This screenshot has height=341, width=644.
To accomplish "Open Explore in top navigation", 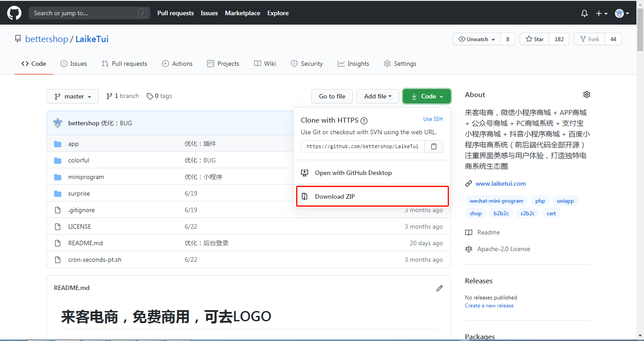I will 278,13.
